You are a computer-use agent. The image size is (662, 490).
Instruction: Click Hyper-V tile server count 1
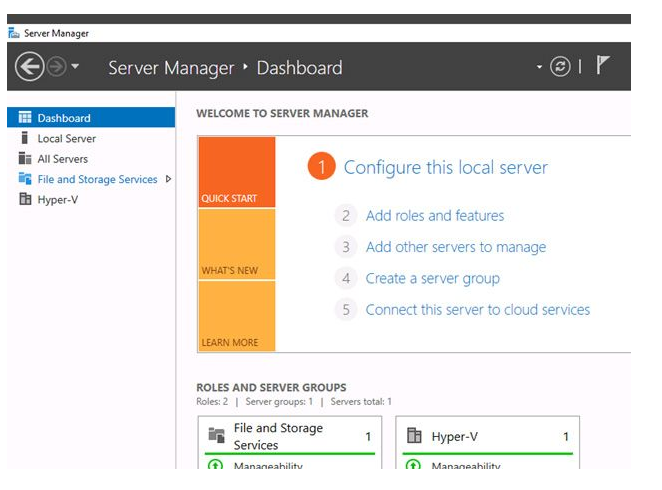coord(566,436)
